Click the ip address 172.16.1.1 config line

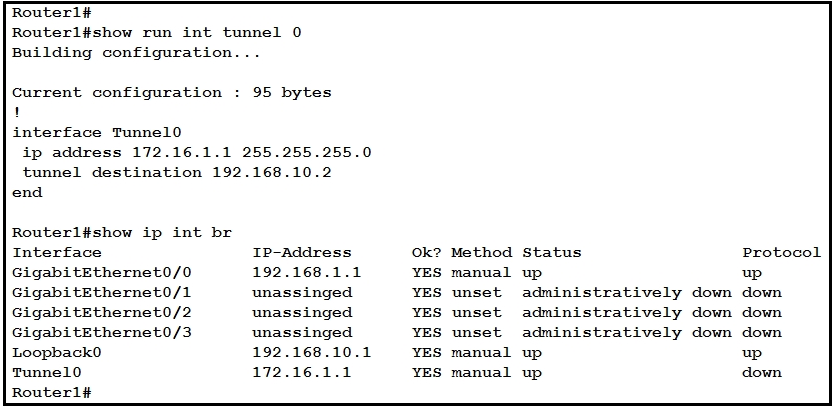click(196, 152)
